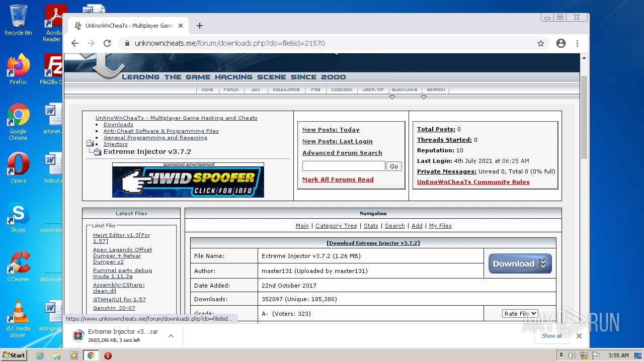This screenshot has height=362, width=644.
Task: Open the USER/CP nav item
Action: click(x=373, y=89)
